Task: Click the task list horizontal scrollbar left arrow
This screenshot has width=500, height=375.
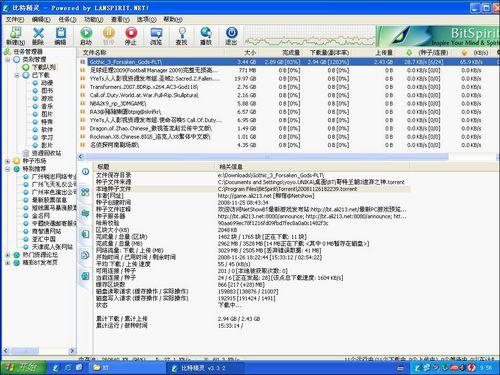Action: (81, 156)
